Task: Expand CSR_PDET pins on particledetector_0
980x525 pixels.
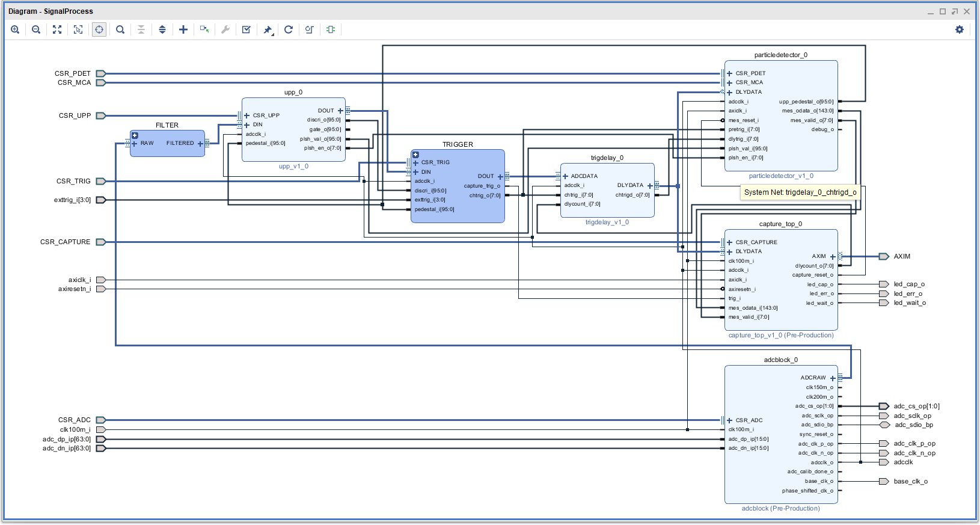Action: [x=729, y=73]
